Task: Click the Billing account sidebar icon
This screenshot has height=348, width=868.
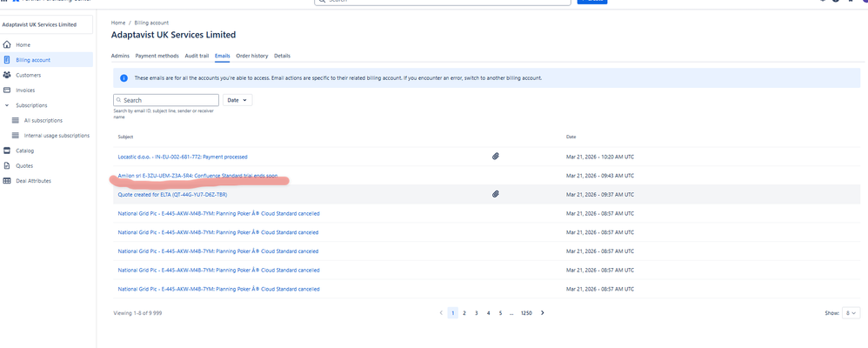Action: [x=7, y=60]
